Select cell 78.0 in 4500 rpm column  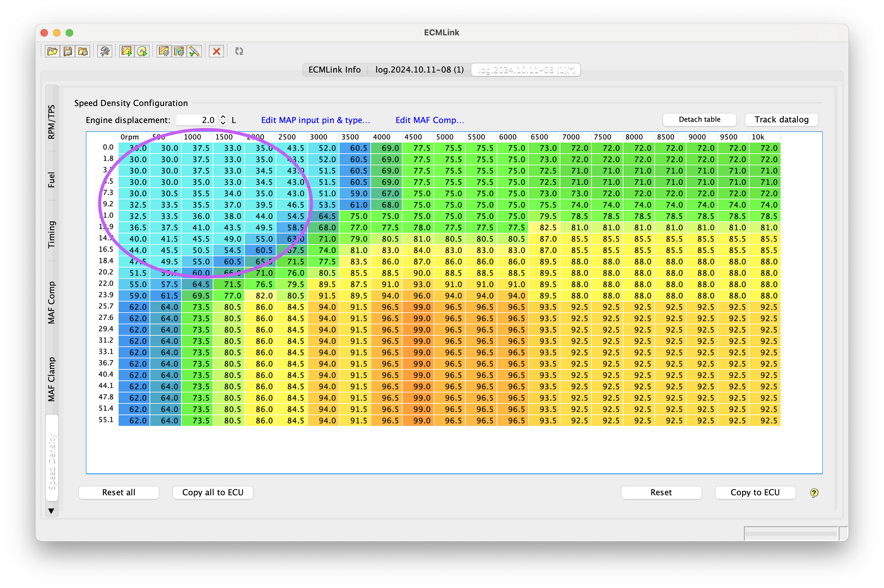[418, 228]
